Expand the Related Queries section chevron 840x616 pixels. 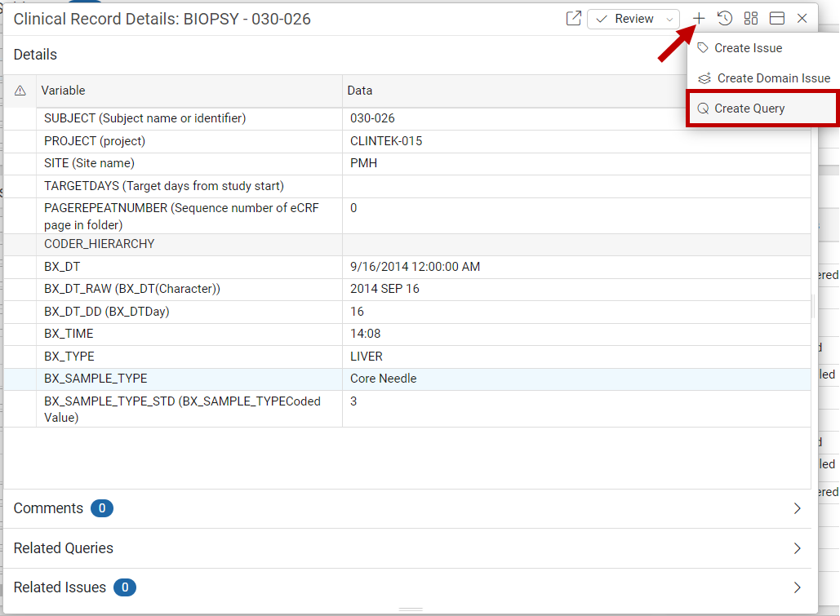click(797, 548)
